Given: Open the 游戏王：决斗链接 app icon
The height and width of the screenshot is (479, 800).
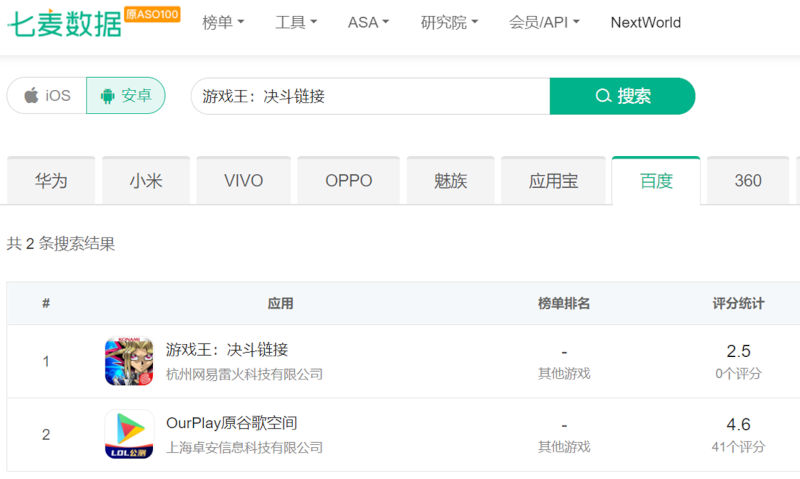Looking at the screenshot, I should pos(129,361).
